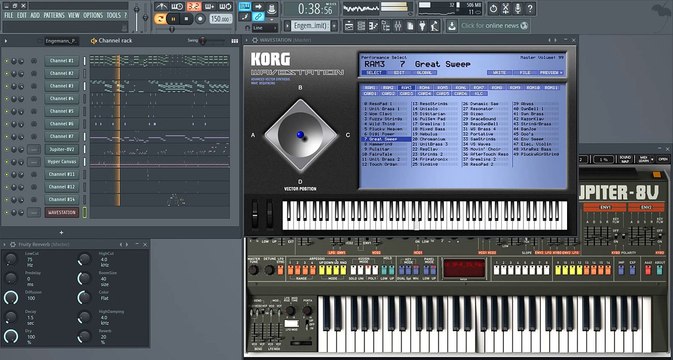Open the PREVIEW dropdown in Wavestation

pos(551,73)
